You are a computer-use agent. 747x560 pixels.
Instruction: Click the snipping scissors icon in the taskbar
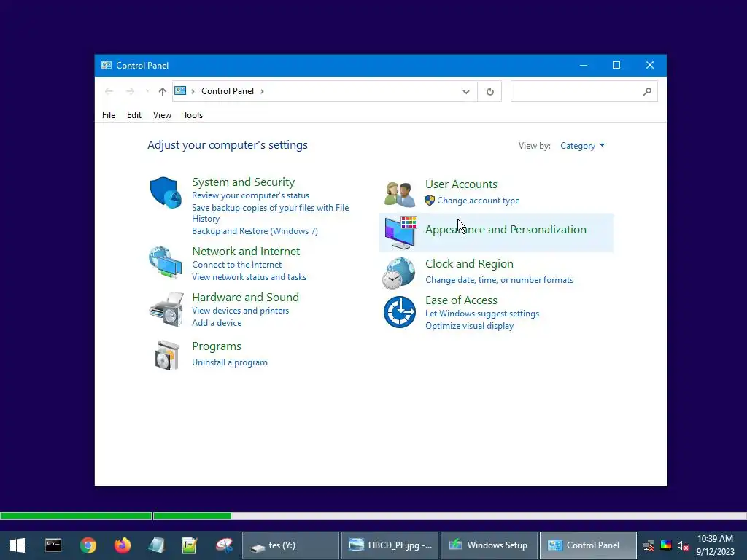tap(224, 545)
